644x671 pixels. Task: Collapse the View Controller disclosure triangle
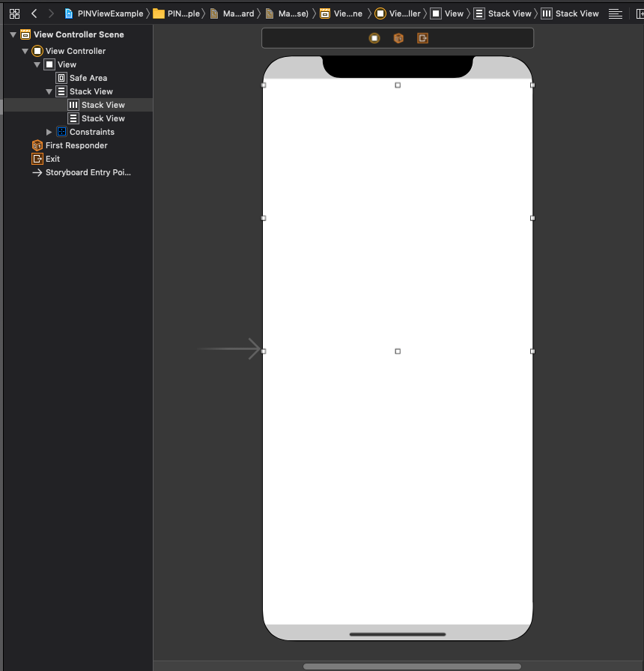[x=25, y=52]
